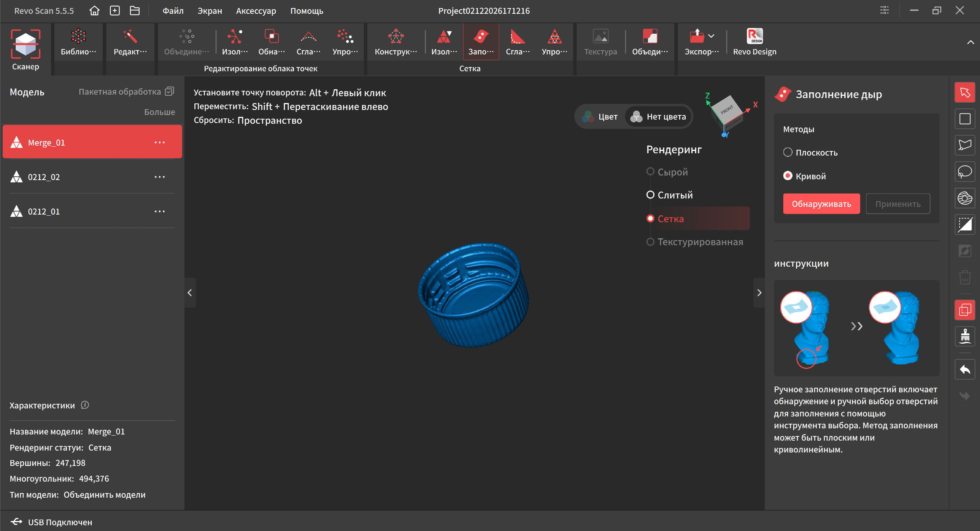The image size is (980, 531).
Task: Click the mesh simplify (Упро…) tool in Сетка group
Action: 554,42
